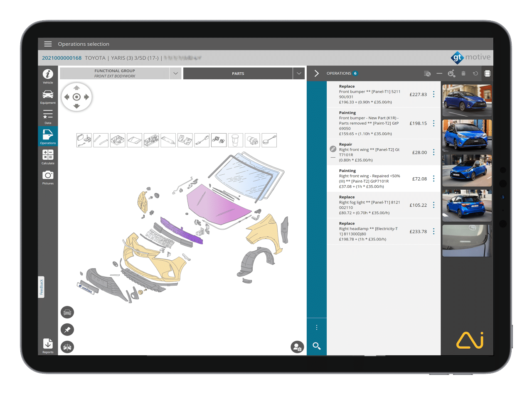Click the car front view round button
The height and width of the screenshot is (394, 532).
[67, 312]
